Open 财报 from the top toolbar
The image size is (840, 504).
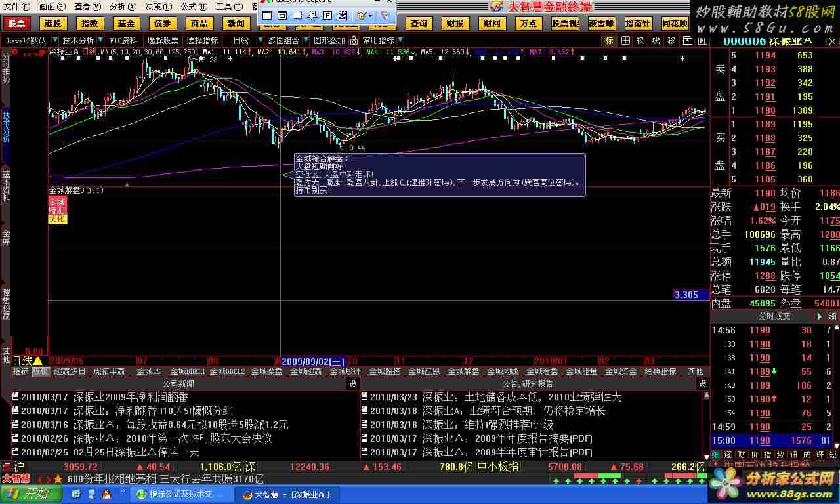(x=454, y=24)
